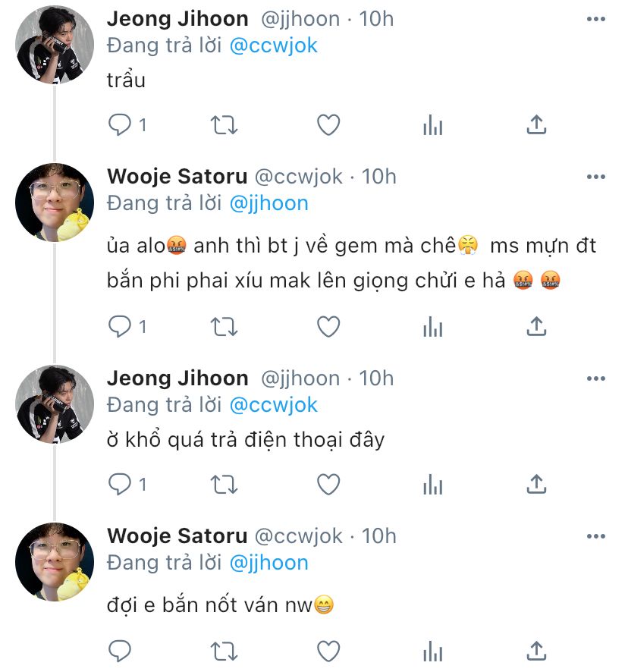Share Wooje's "ủa alo" tweet
The image size is (628, 672).
536,327
